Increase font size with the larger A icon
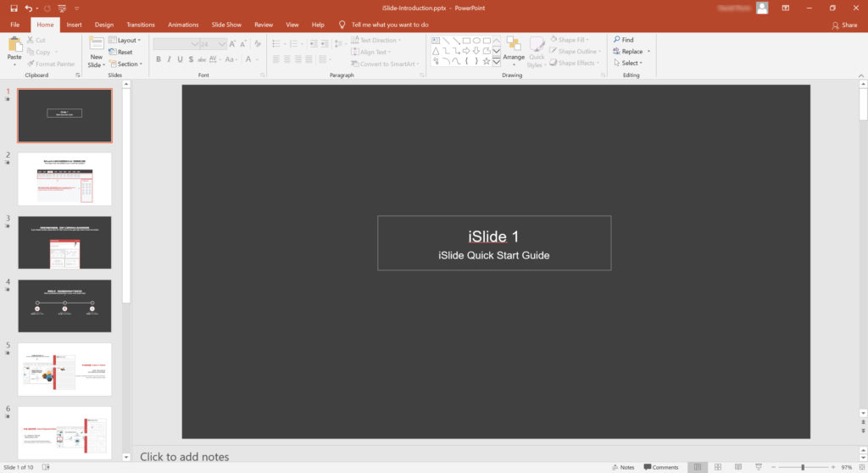 click(x=232, y=44)
